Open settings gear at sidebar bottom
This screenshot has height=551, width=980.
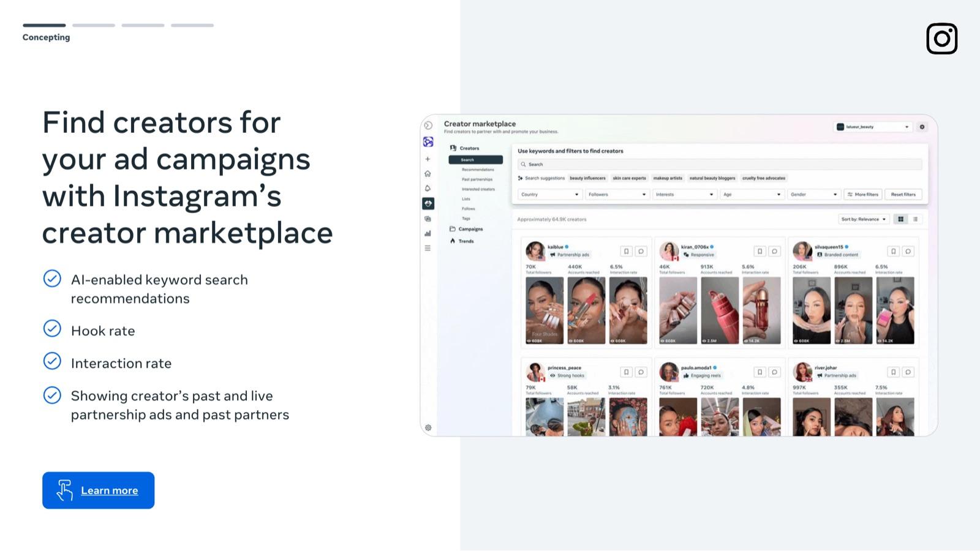(x=428, y=428)
